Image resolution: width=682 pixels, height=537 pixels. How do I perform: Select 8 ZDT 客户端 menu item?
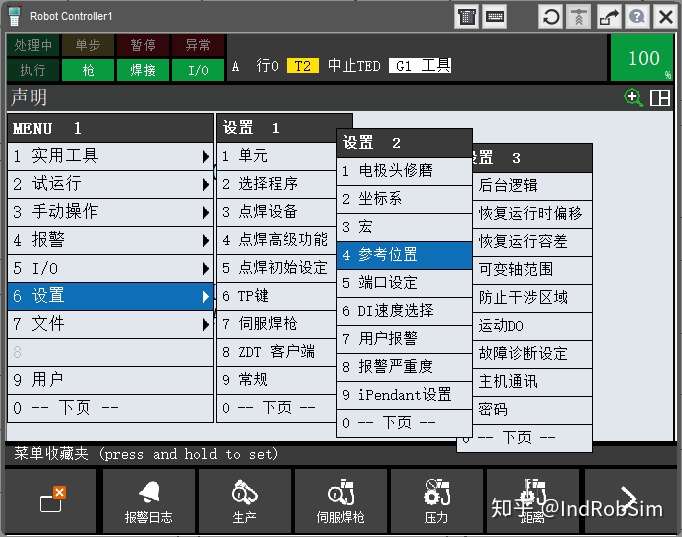(277, 353)
